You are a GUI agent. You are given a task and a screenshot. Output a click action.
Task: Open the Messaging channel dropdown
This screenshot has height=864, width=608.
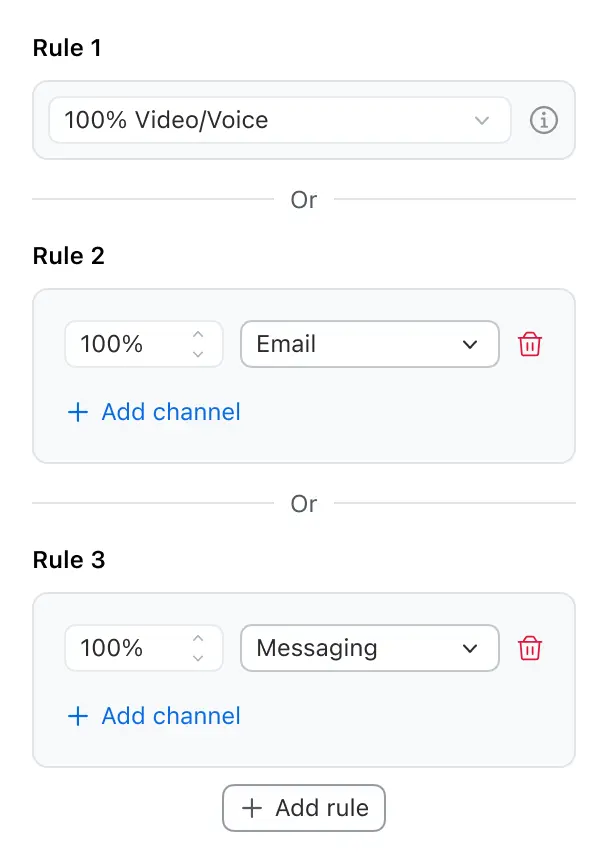[369, 648]
